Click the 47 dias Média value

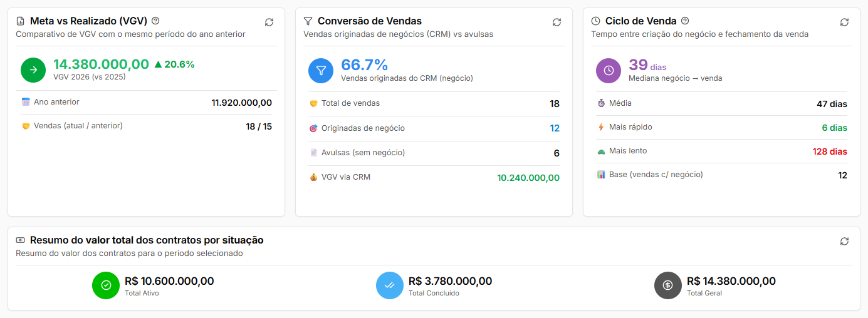(832, 104)
